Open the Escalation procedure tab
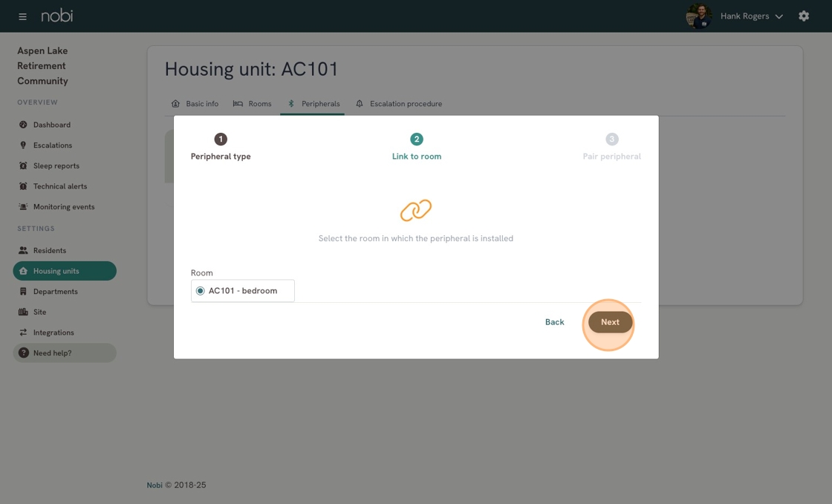The width and height of the screenshot is (832, 504). pos(399,104)
